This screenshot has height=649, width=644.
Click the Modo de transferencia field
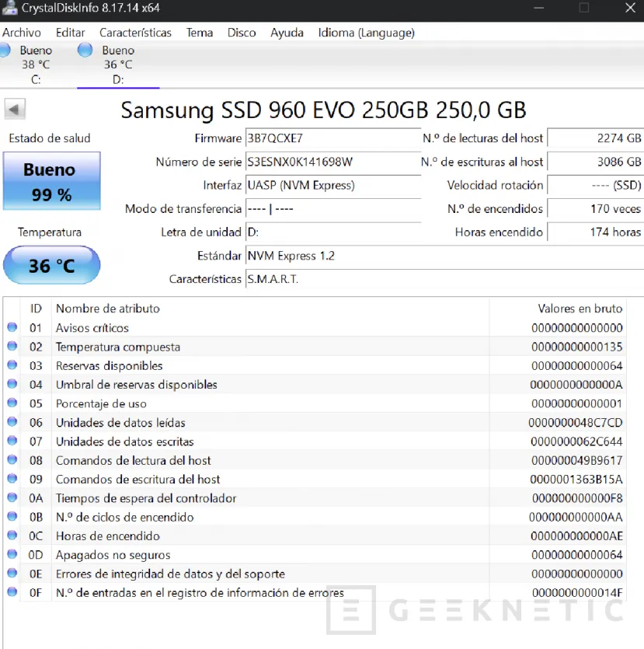[333, 209]
